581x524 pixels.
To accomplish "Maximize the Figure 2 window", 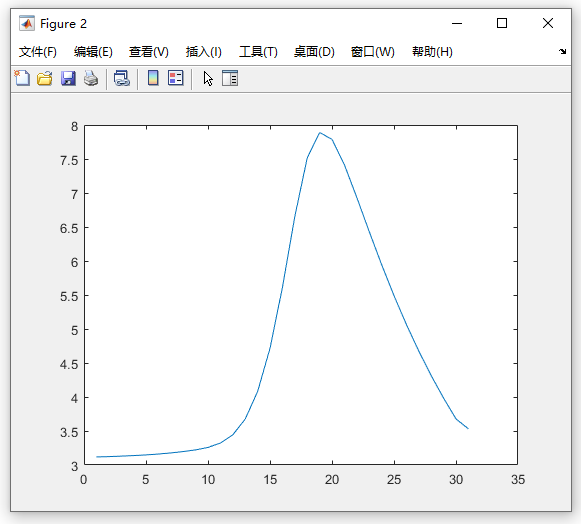I will [x=502, y=23].
